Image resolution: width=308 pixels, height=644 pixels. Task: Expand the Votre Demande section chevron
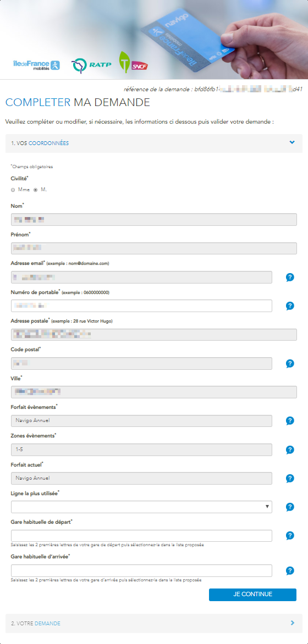pyautogui.click(x=293, y=623)
